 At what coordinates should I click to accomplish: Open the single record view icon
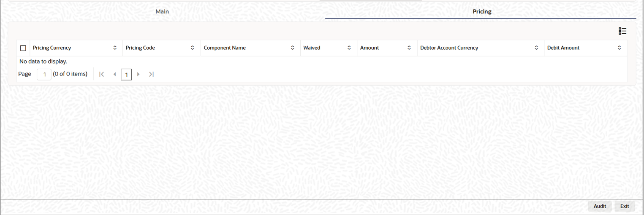point(622,31)
